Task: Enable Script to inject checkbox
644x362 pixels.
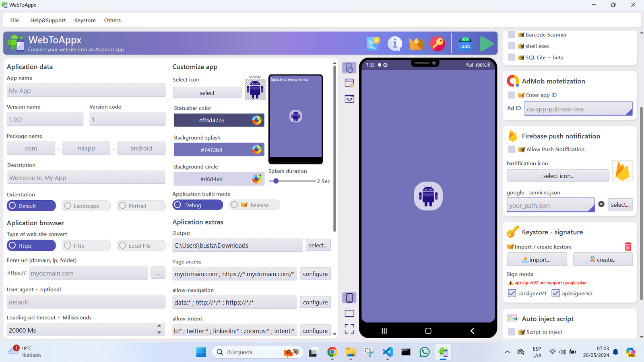Action: tap(512, 332)
